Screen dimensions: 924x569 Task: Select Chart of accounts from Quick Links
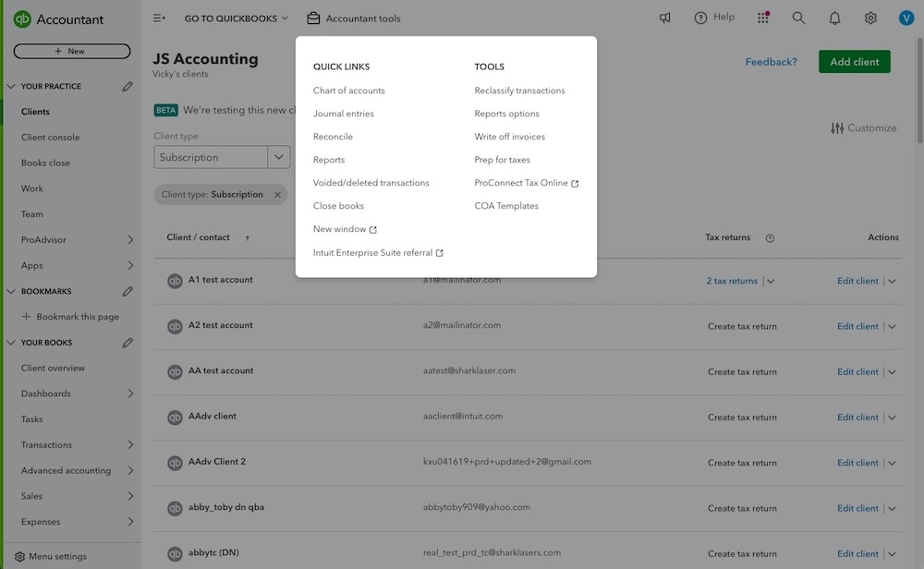tap(350, 90)
